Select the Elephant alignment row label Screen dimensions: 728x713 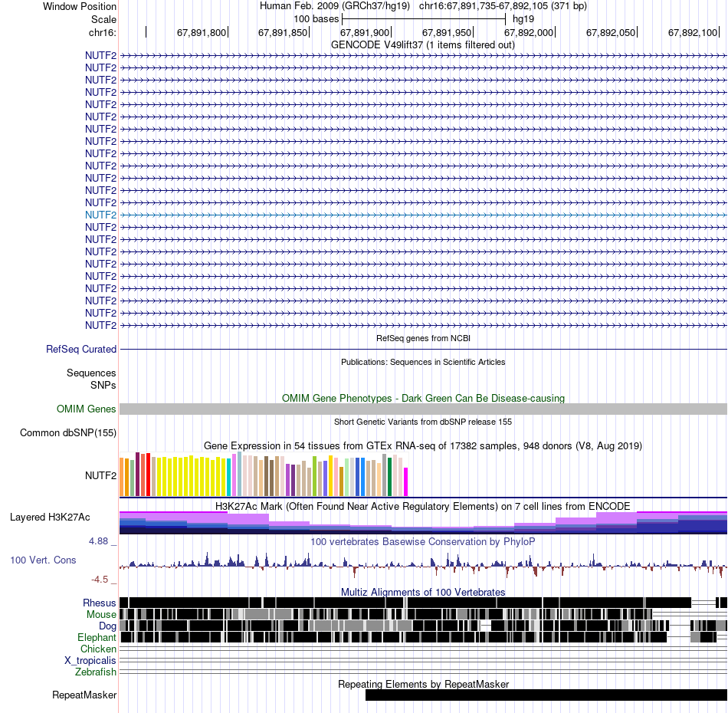coord(97,638)
